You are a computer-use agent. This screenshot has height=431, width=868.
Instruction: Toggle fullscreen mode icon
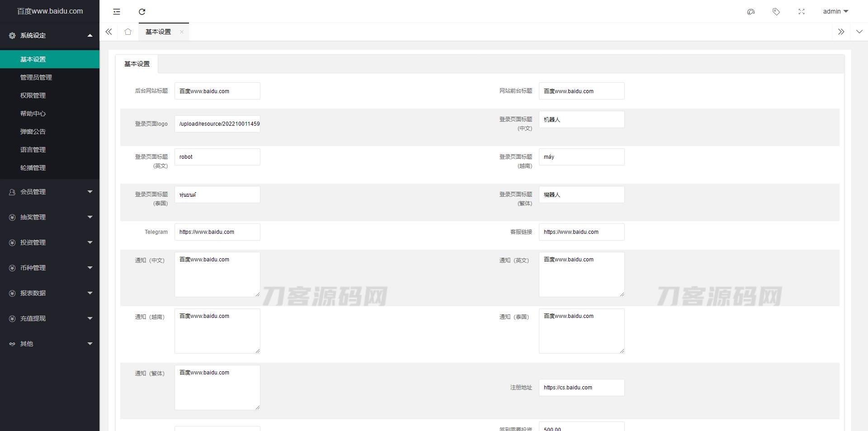pos(802,12)
